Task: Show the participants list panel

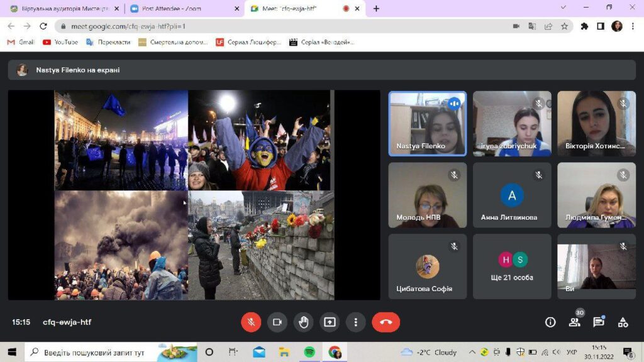Action: point(574,322)
